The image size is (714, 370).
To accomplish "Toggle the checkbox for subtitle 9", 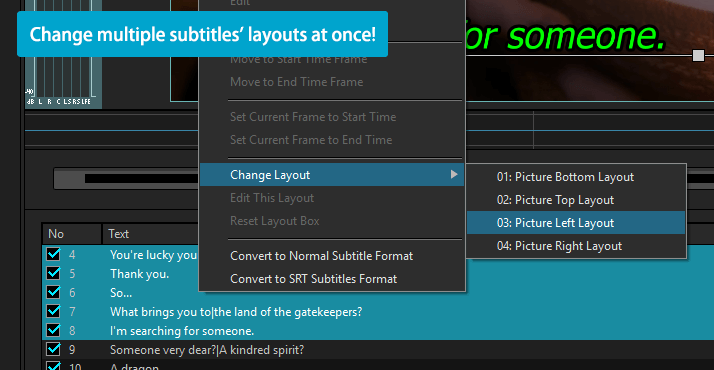I will (x=53, y=349).
